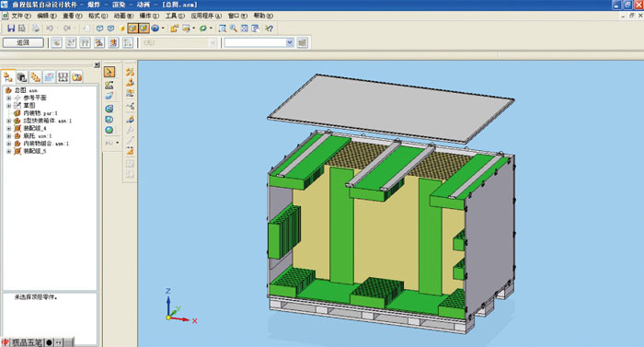Click the top explode icon in the second vertical toolbar
The height and width of the screenshot is (347, 644).
tap(130, 72)
